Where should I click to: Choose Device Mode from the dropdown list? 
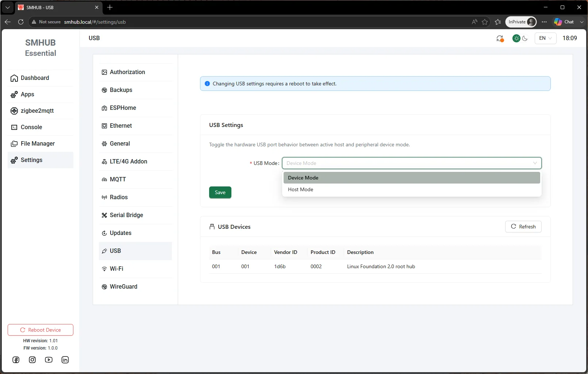[412, 178]
